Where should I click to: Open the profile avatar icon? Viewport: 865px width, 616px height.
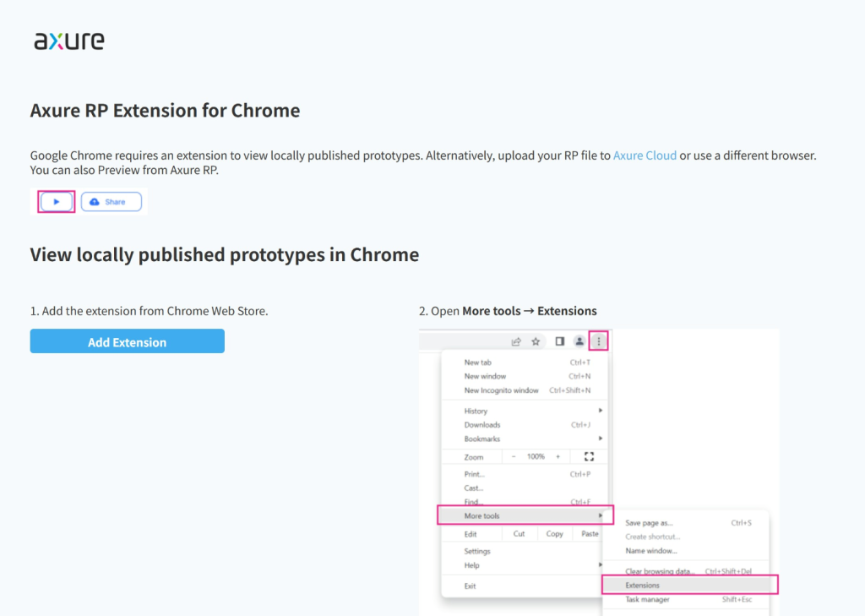click(579, 341)
